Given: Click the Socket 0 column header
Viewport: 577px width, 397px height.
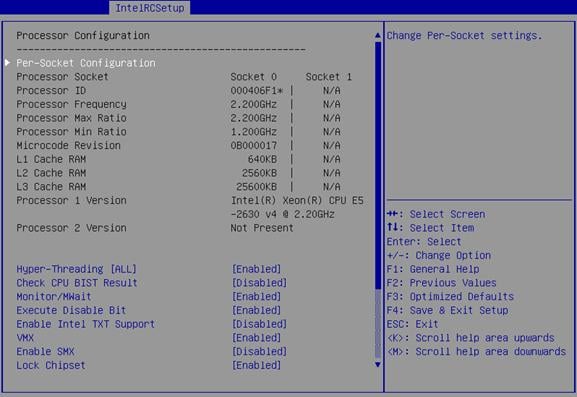Looking at the screenshot, I should [x=254, y=77].
